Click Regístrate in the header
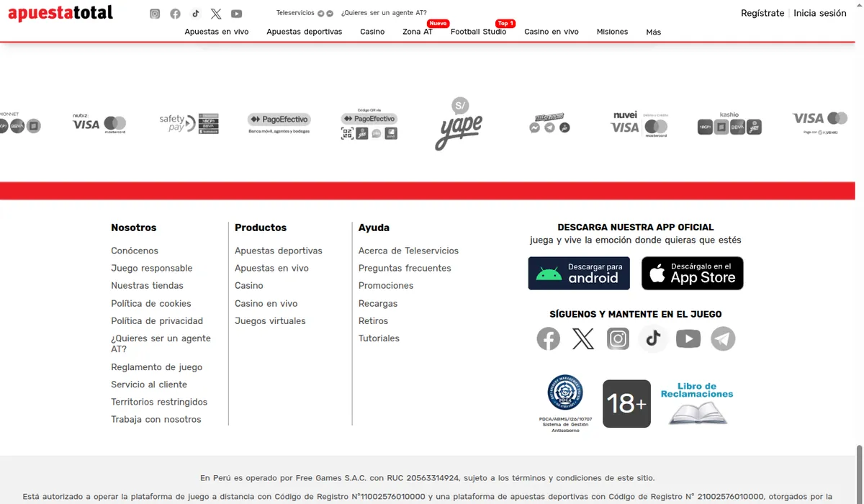Screen dimensions: 864x504 [x=762, y=13]
